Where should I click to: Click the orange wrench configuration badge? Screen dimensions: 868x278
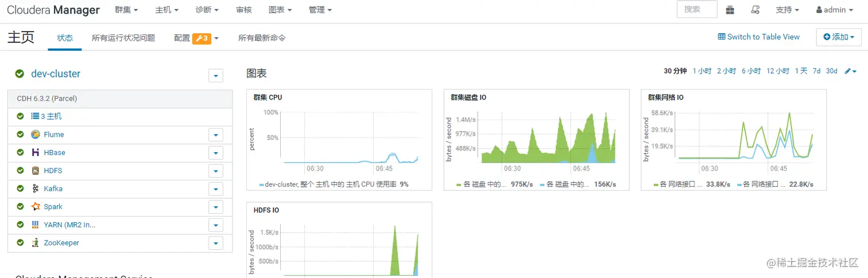(201, 38)
